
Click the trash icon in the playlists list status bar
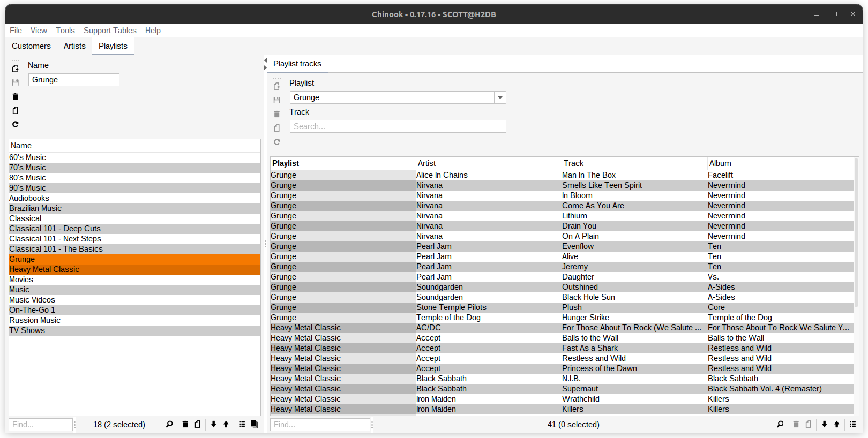coord(185,424)
